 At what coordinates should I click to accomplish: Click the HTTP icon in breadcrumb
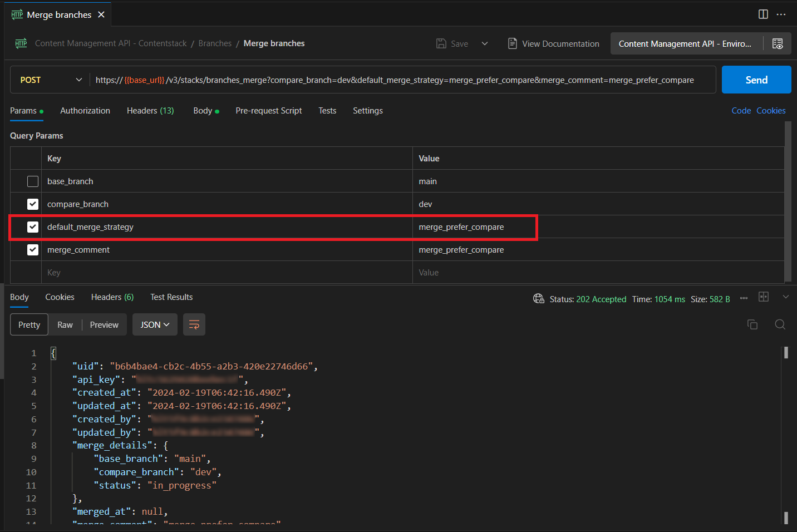[x=21, y=43]
